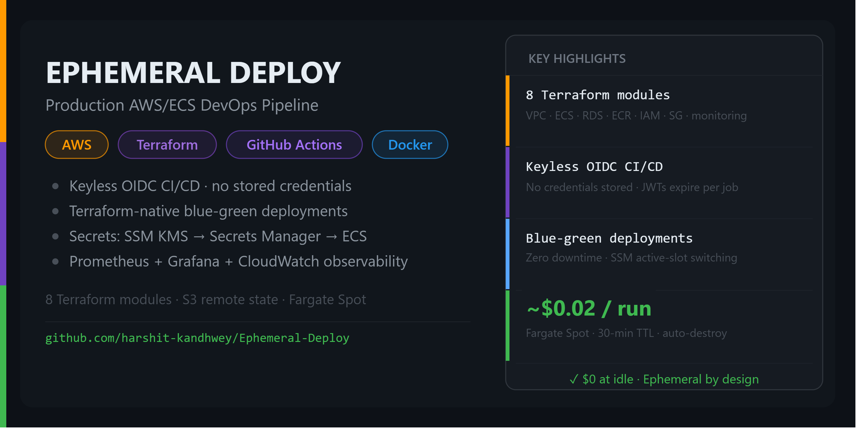
Task: Select bullet 'Prometheus + Grafana + CloudWatch observability'
Action: coord(239,261)
